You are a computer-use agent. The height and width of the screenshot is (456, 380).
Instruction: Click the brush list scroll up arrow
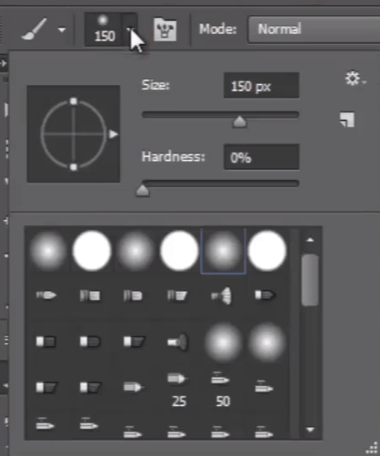click(x=310, y=240)
